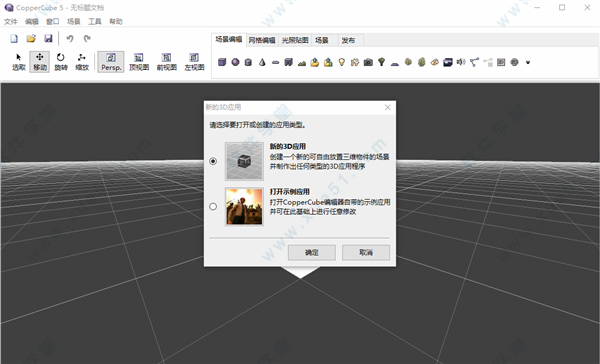The width and height of the screenshot is (600, 364).
Task: Switch to the 场景编辑 tab
Action: tap(229, 39)
